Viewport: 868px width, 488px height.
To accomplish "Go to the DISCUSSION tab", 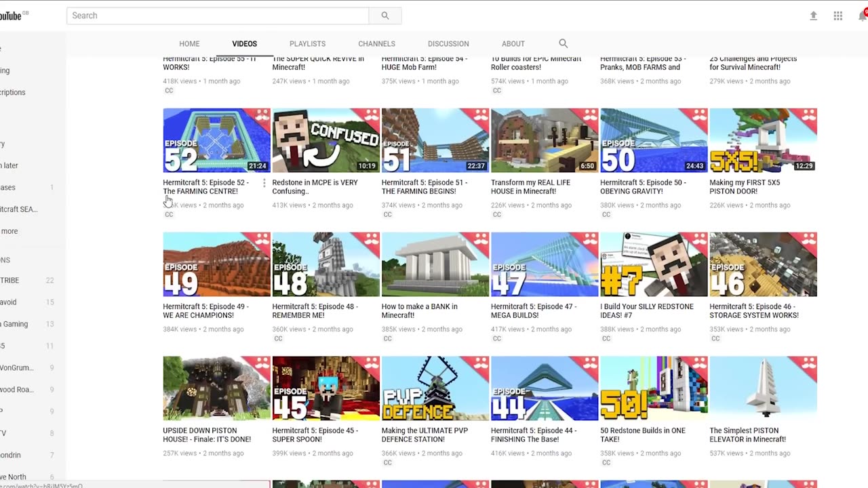I will pos(448,43).
